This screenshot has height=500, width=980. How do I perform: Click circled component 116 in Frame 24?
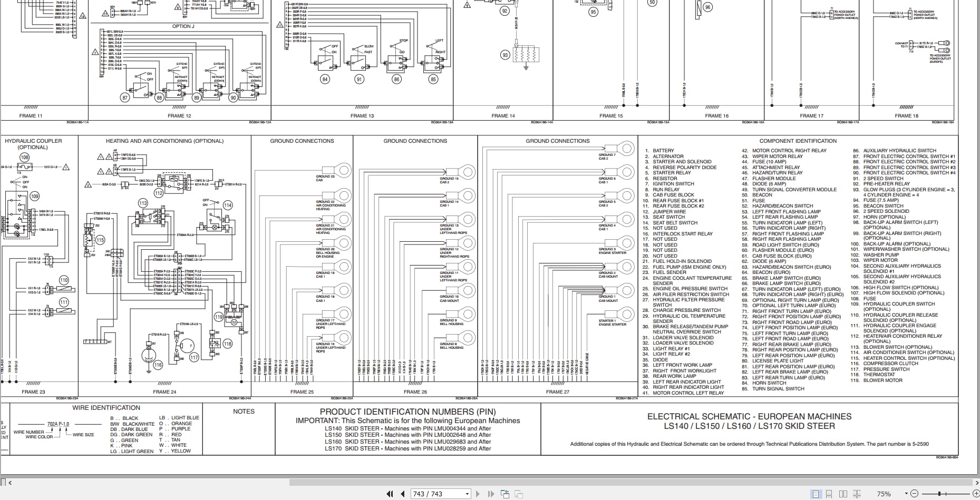coord(158,365)
